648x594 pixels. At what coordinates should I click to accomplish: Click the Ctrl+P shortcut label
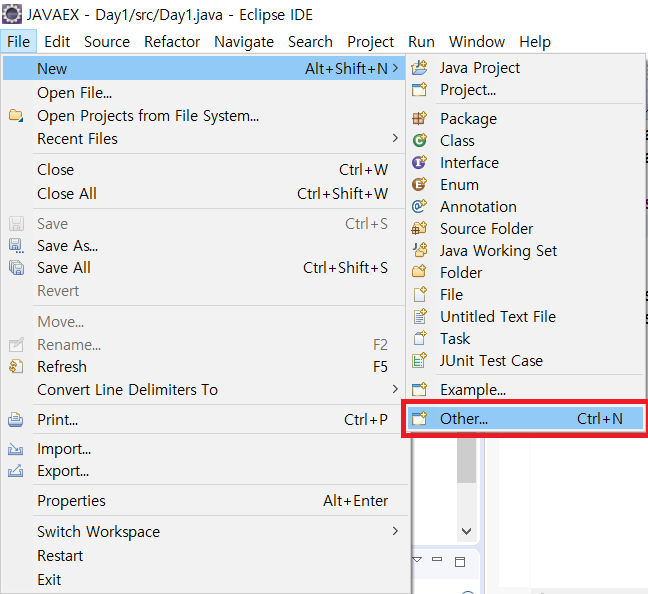[x=366, y=420]
